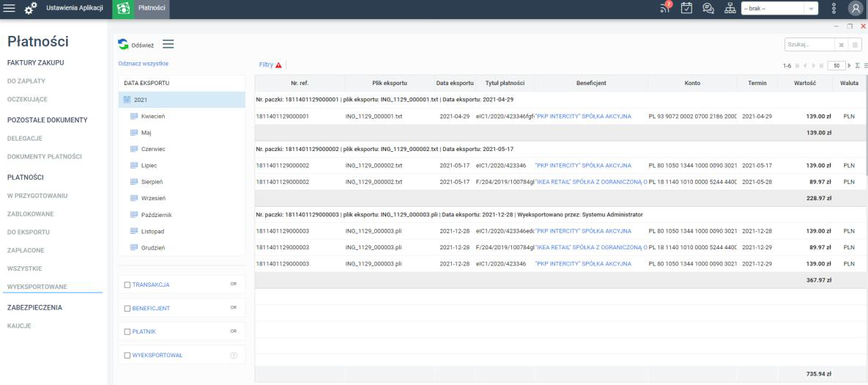Open the ZABLOKOWANE sidebar section

[31, 214]
